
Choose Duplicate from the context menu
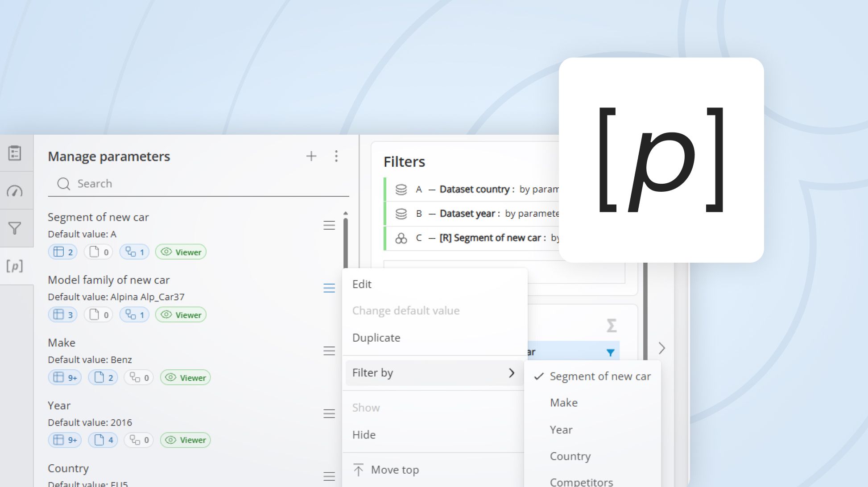[x=376, y=338]
